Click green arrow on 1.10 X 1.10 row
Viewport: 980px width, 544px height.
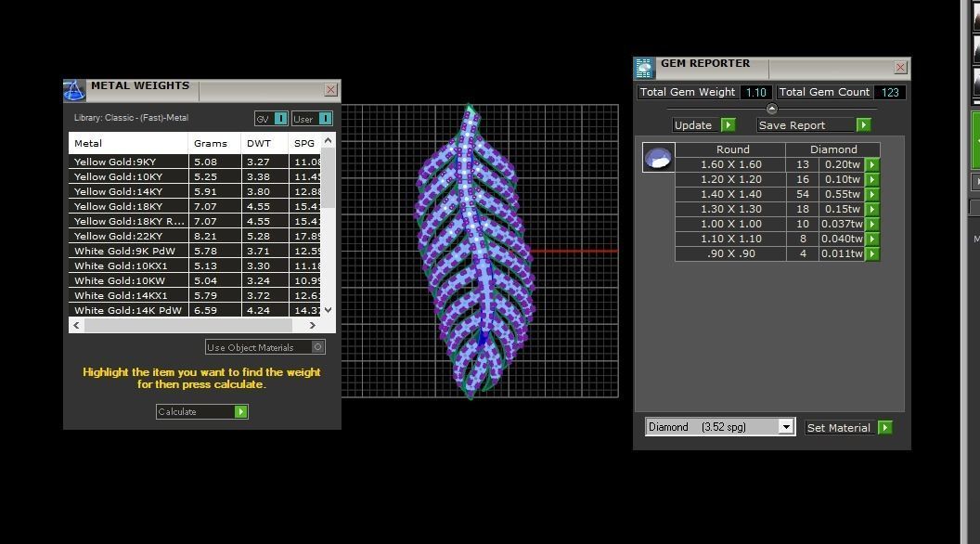click(x=872, y=239)
